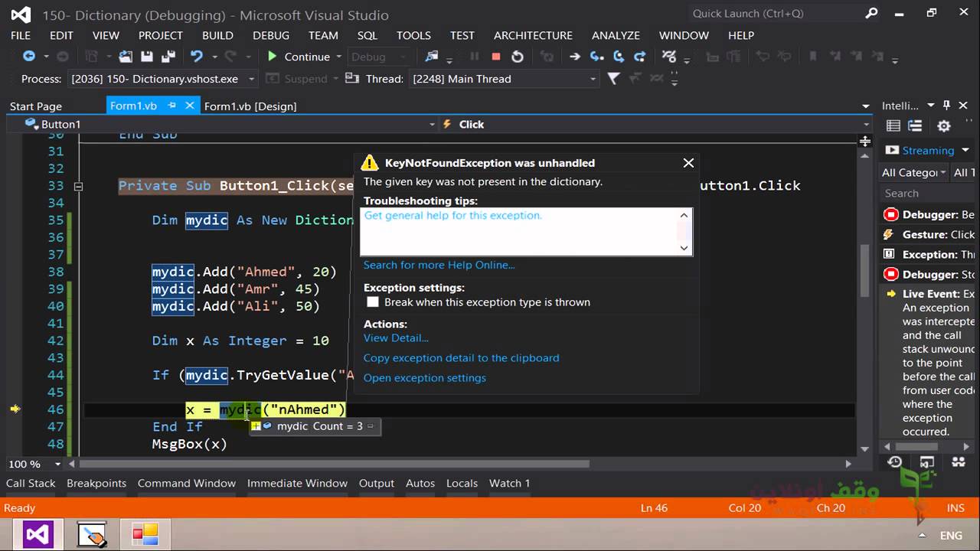Open the DEBUG menu
The image size is (980, 551).
tap(271, 35)
